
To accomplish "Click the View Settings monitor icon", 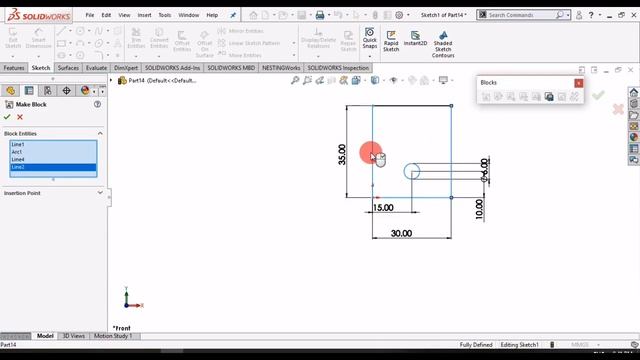I will 443,80.
